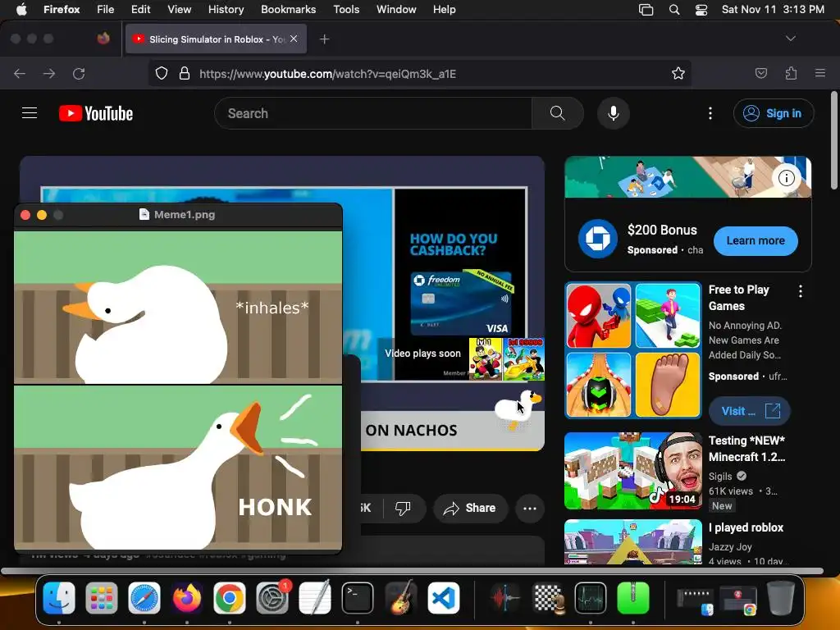Open YouTube settings three-dot menu
840x630 pixels.
(710, 113)
